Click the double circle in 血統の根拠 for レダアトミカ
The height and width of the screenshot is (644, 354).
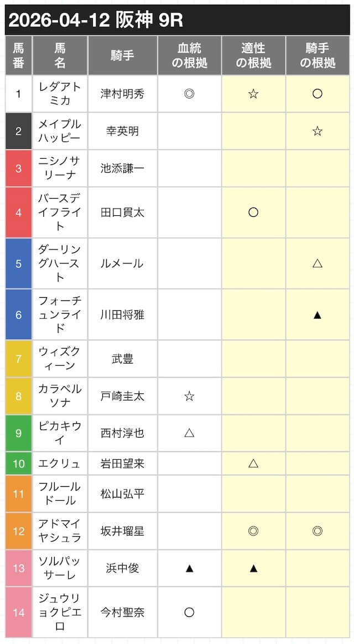189,94
